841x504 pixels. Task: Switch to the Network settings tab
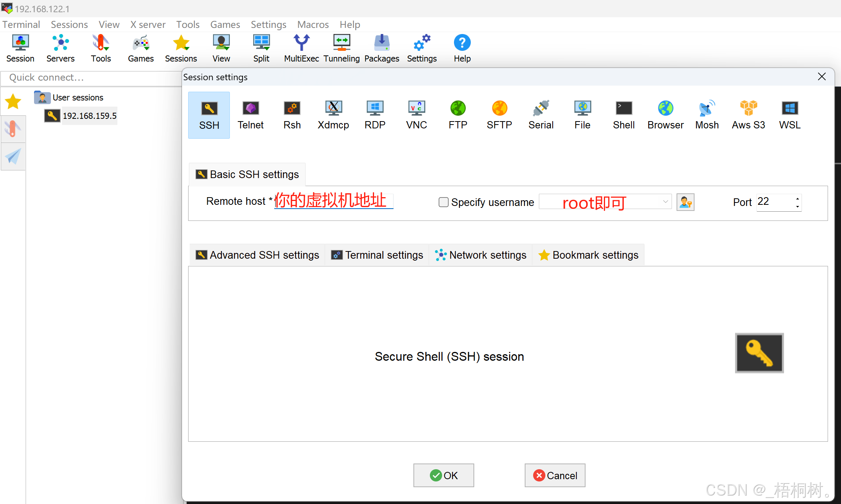click(x=481, y=255)
